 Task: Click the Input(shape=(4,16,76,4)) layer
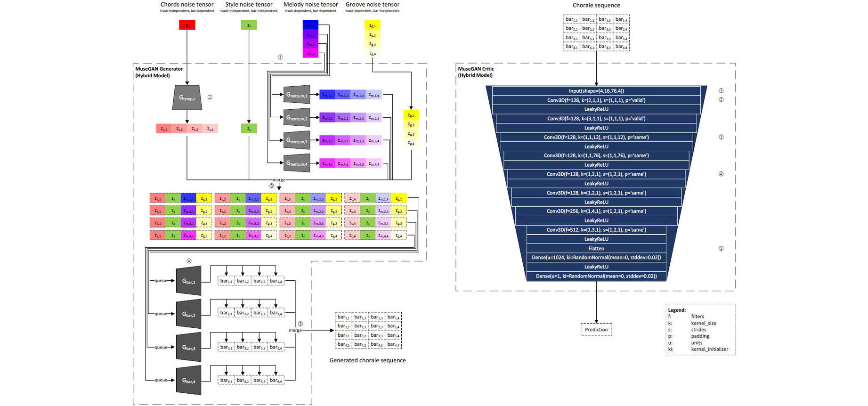click(596, 91)
